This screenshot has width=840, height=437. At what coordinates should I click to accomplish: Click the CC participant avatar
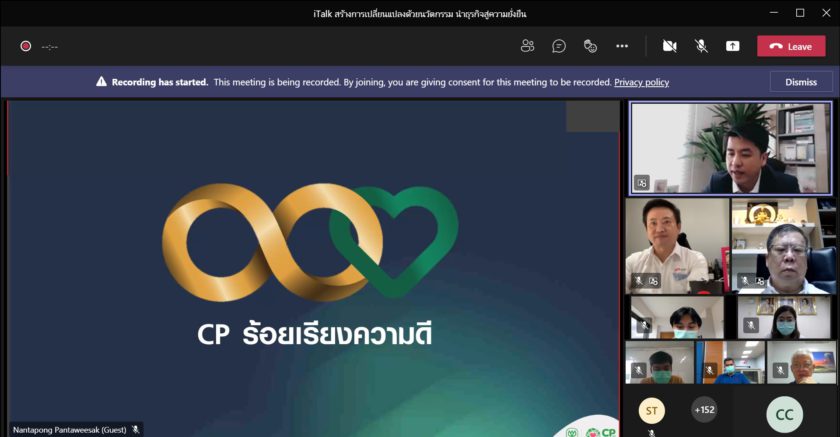784,414
